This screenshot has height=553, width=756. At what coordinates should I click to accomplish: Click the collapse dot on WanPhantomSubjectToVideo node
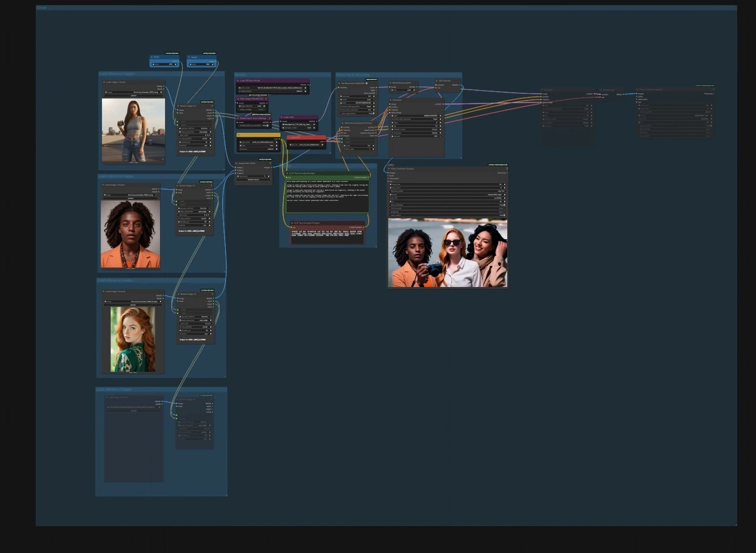click(343, 123)
